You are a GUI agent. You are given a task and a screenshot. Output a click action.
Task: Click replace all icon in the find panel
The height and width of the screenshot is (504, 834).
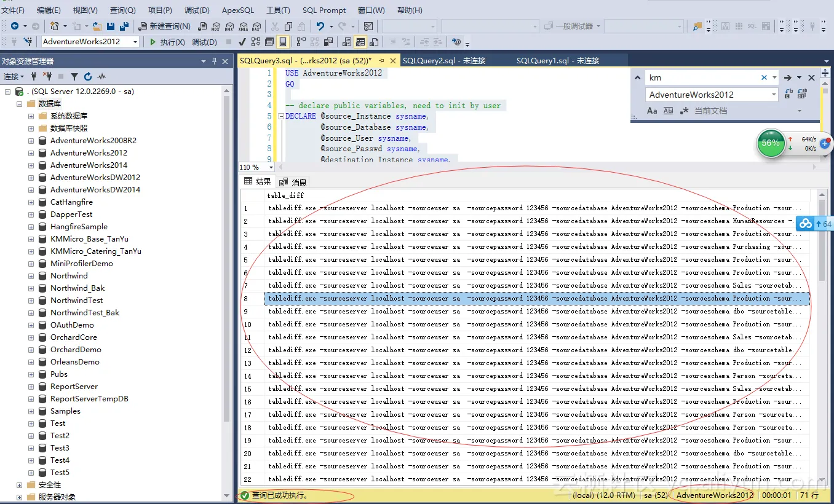tap(802, 94)
